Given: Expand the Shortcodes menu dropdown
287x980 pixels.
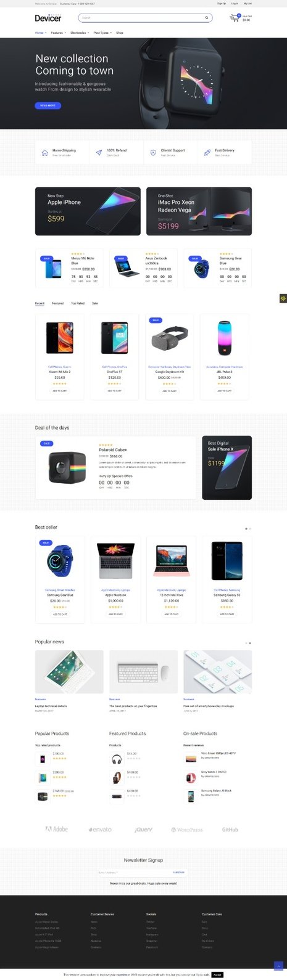Looking at the screenshot, I should coord(80,33).
